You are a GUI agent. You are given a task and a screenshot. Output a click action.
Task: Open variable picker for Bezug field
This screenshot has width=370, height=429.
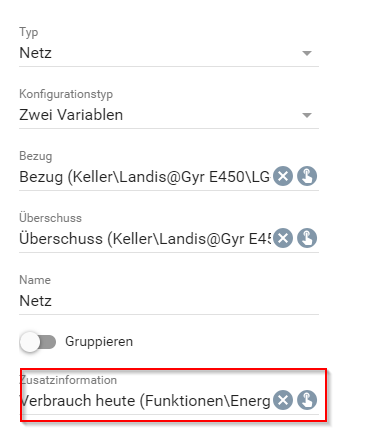coord(307,176)
